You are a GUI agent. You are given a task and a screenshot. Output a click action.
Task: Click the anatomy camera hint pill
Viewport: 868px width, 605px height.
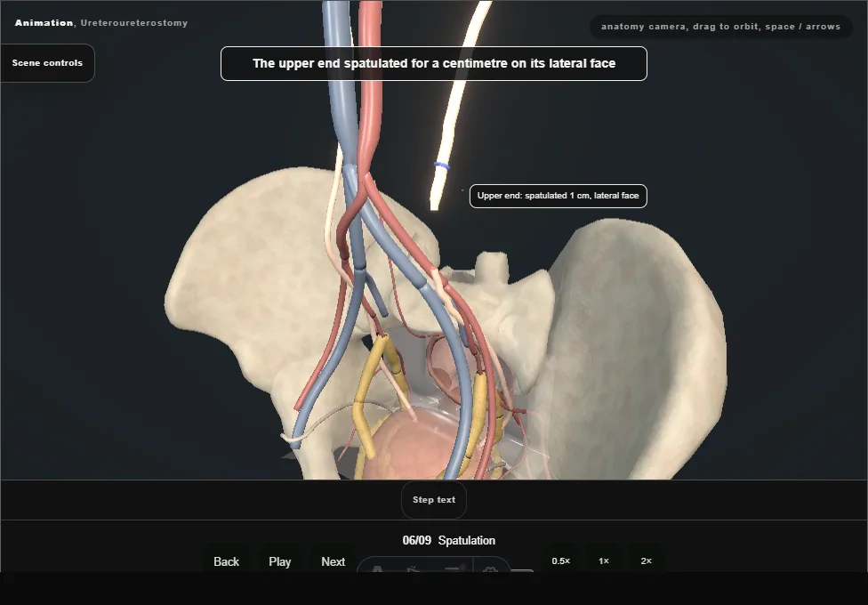[x=720, y=27]
